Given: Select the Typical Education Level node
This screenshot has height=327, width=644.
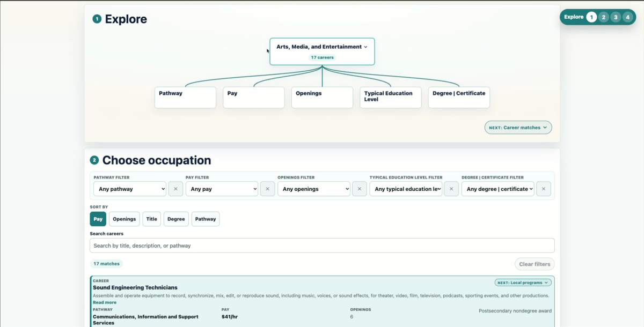Looking at the screenshot, I should [391, 98].
